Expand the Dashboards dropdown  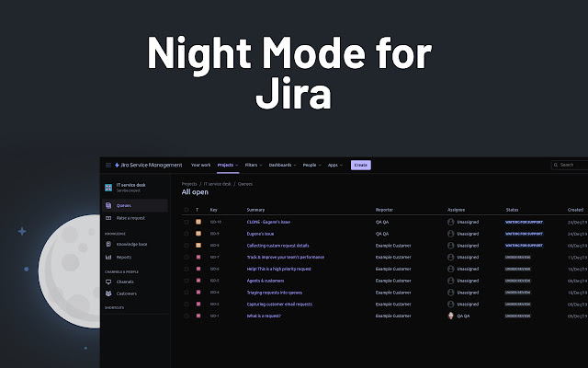click(282, 165)
